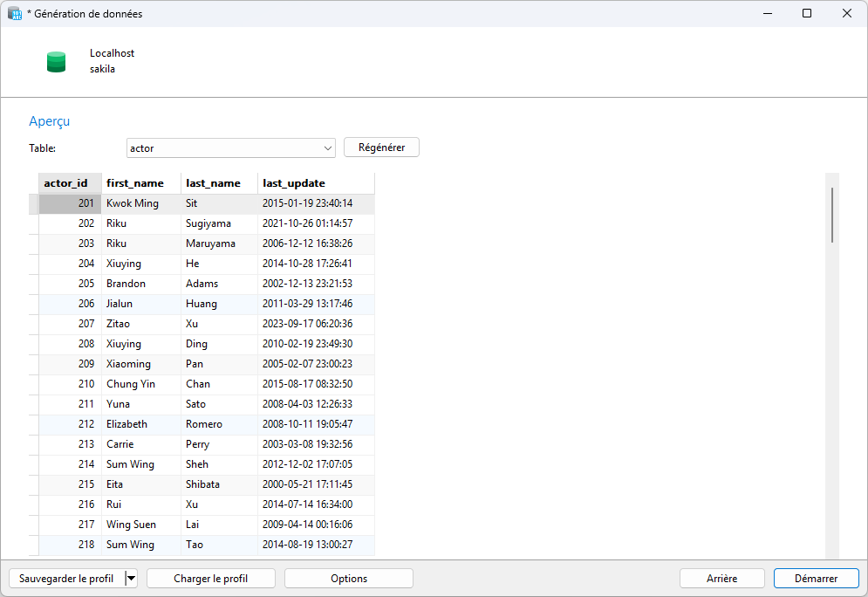This screenshot has width=868, height=597.
Task: Select the first_name cell 'Xiaoming'
Action: [141, 364]
